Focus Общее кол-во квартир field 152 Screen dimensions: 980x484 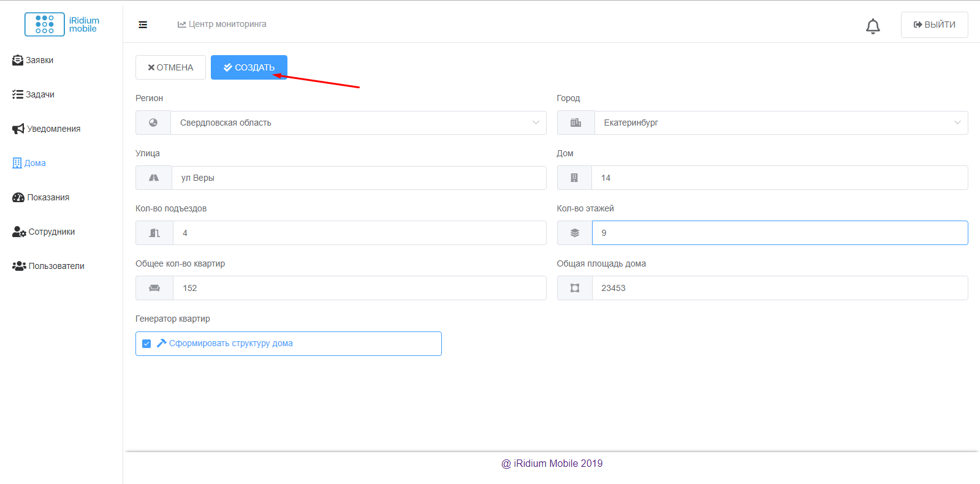360,288
